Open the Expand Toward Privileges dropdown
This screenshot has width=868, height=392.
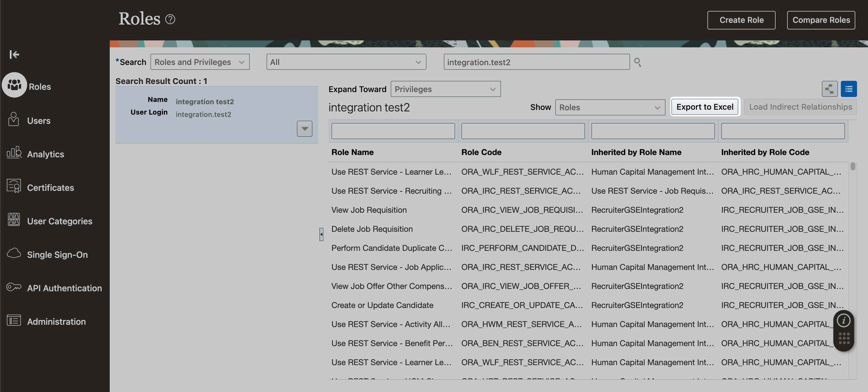coord(445,89)
